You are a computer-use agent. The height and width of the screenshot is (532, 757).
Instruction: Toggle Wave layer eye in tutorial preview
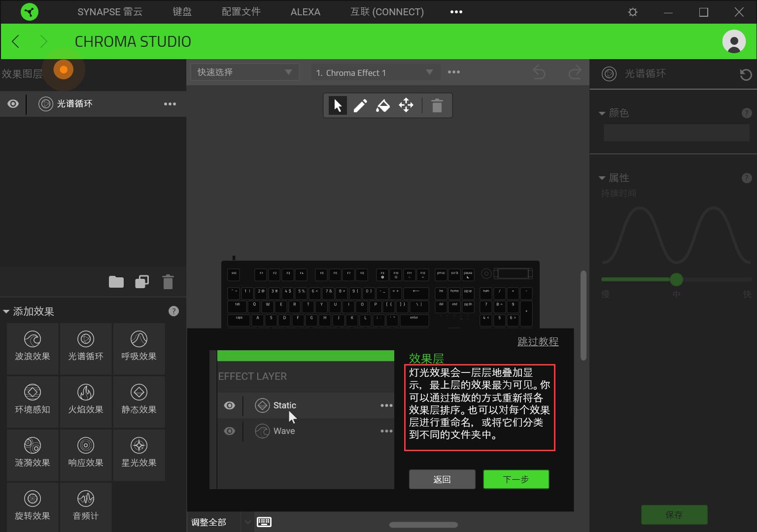pos(230,431)
